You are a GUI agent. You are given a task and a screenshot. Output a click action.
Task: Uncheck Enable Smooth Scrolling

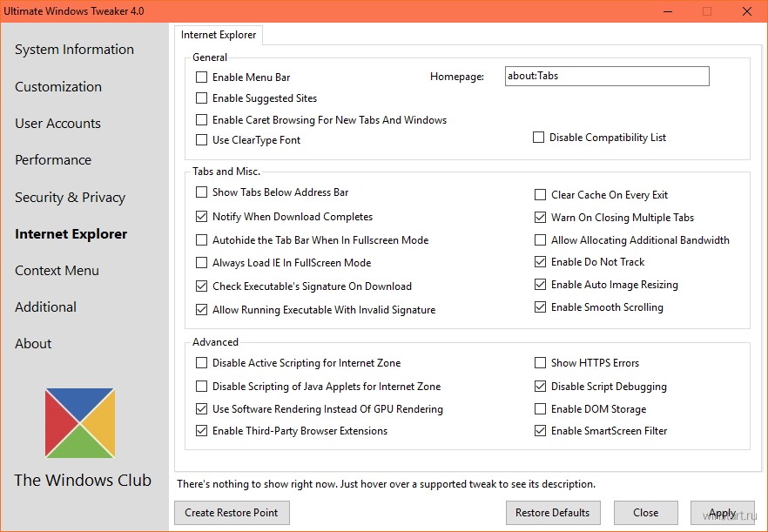click(x=540, y=307)
